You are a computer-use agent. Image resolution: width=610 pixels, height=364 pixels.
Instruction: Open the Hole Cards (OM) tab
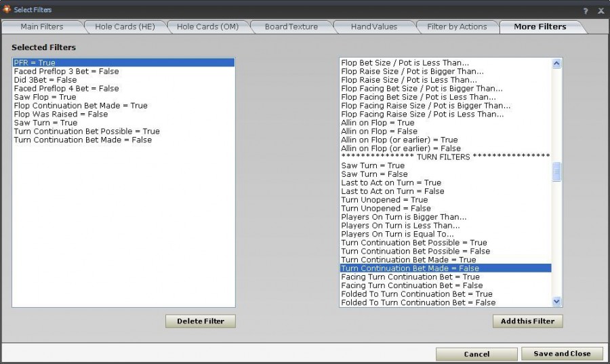tap(207, 26)
